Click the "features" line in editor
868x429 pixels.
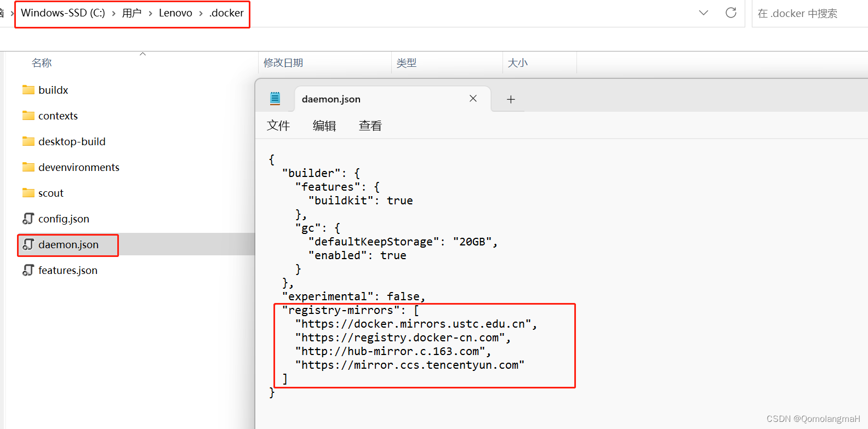point(338,187)
